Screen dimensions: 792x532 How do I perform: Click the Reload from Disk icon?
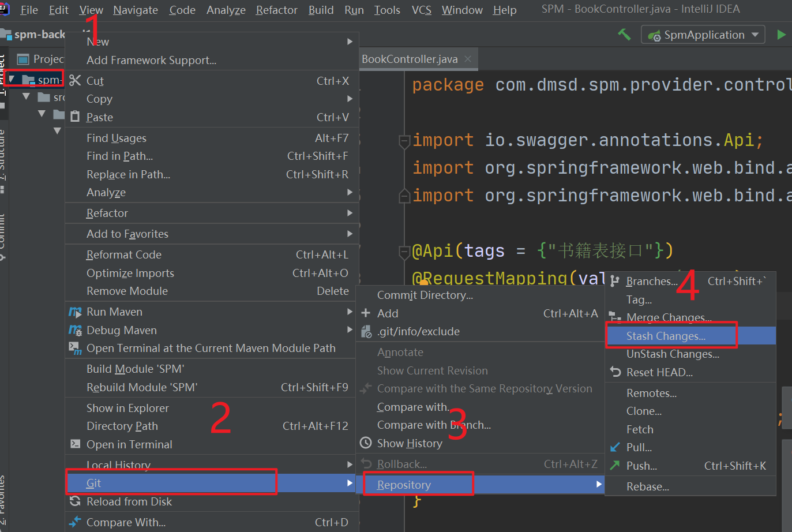pos(75,501)
